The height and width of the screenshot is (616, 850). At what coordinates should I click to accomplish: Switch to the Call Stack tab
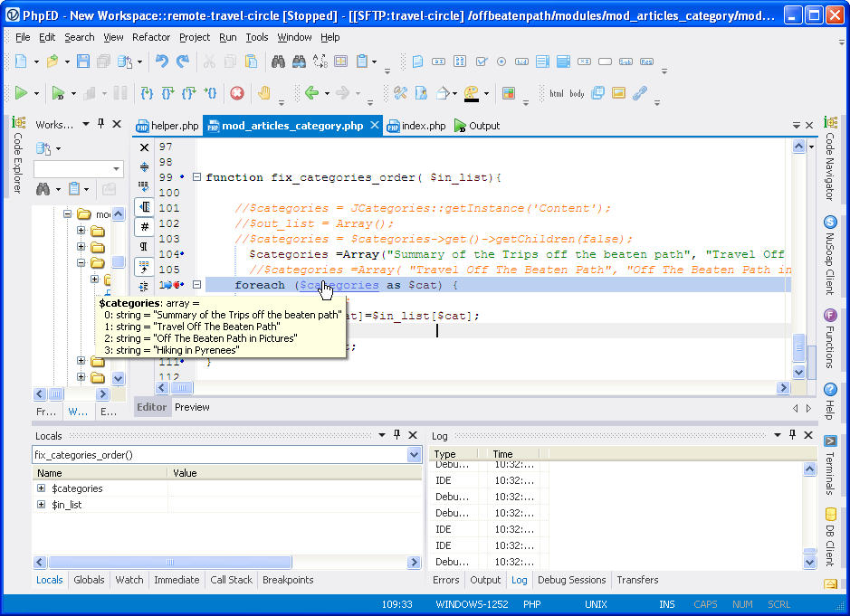(231, 580)
